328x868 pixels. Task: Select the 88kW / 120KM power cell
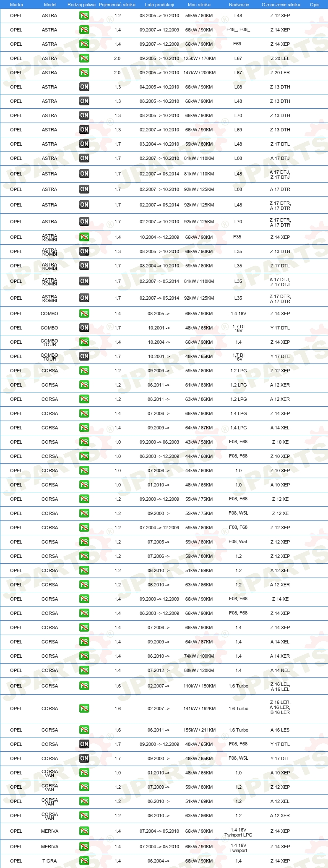(199, 670)
